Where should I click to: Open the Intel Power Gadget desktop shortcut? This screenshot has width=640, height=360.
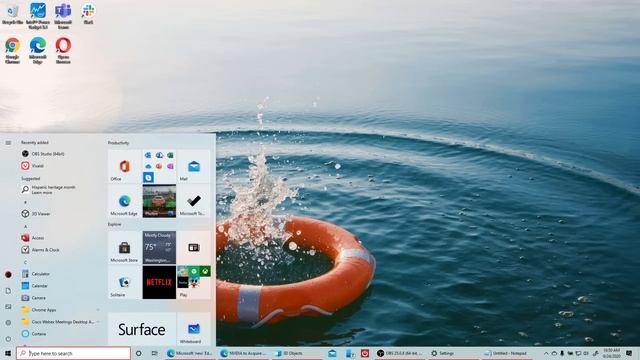tap(38, 16)
